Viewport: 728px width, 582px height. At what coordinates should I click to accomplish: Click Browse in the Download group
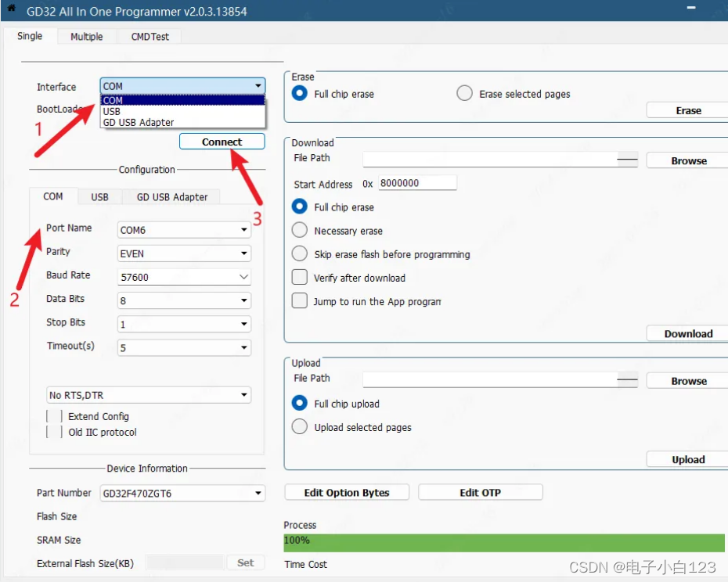click(x=687, y=160)
